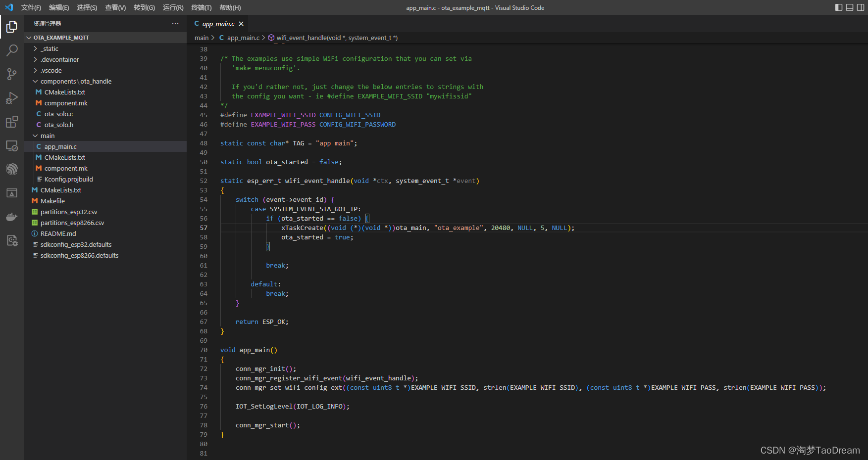Open ota_solo.c in the explorer
The image size is (868, 460).
point(58,114)
